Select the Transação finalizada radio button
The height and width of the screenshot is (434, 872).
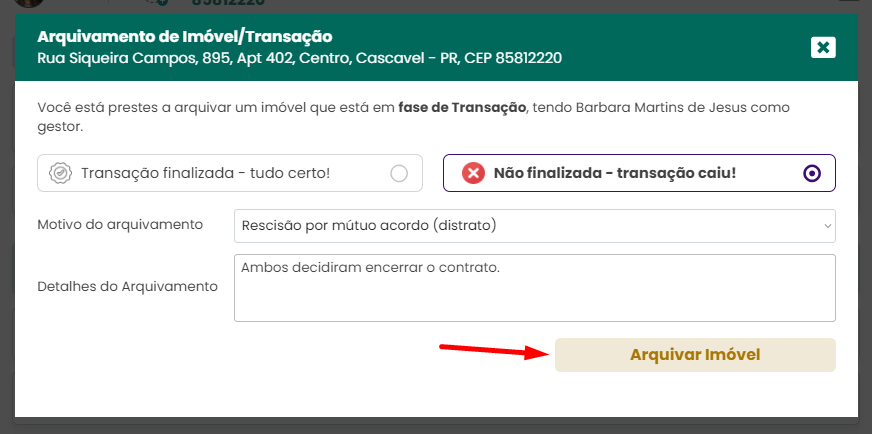pyautogui.click(x=399, y=174)
